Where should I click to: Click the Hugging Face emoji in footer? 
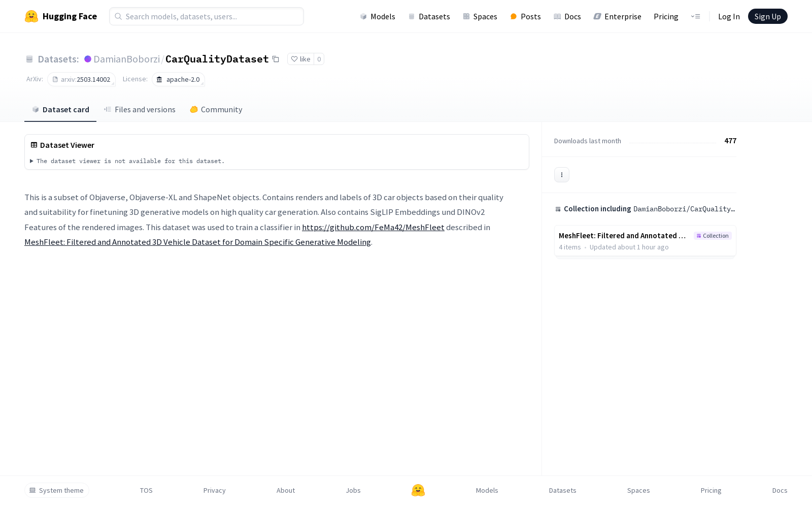coord(418,490)
